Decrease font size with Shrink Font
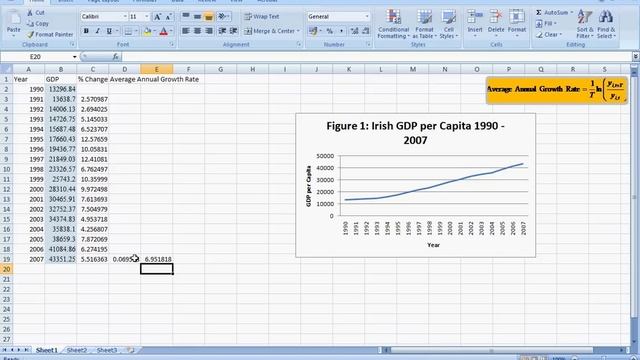Screen dimensions: 640x360 coord(168,17)
